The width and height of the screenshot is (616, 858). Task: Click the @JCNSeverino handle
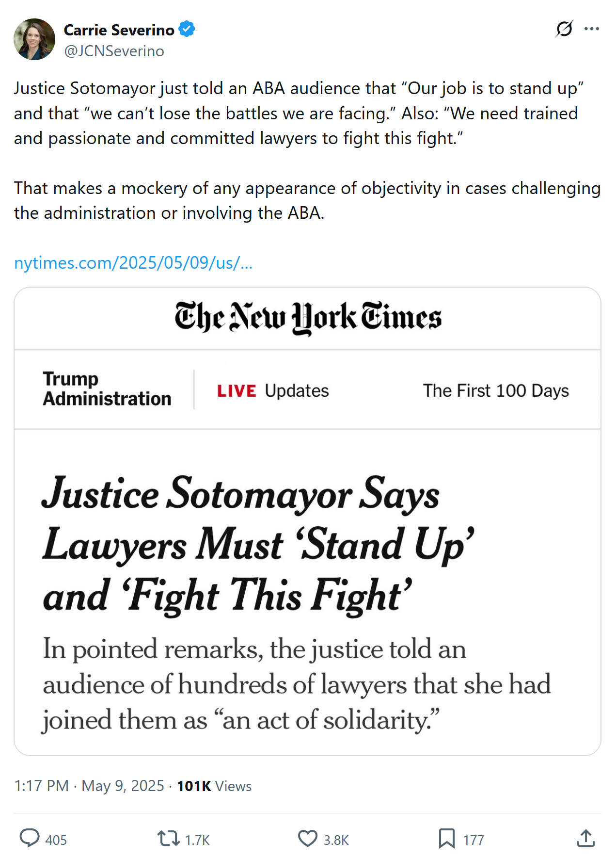click(114, 51)
